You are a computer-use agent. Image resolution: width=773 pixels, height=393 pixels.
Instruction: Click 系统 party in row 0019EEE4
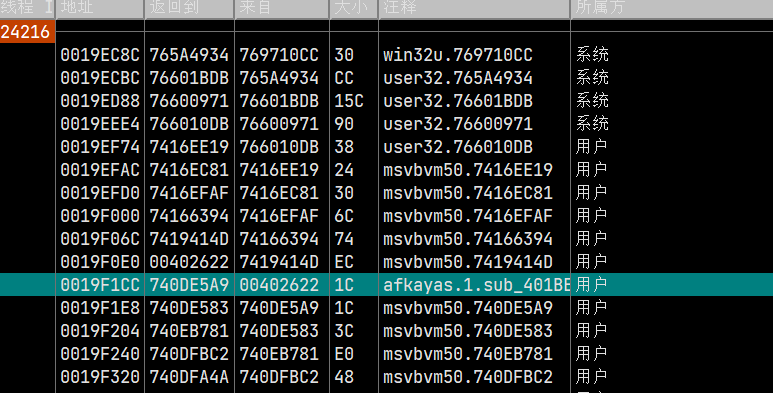pos(592,124)
